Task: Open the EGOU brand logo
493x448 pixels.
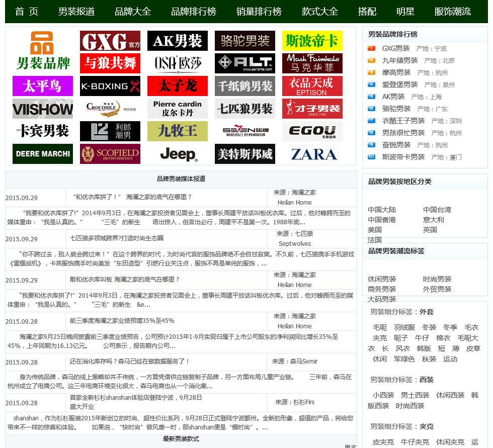Action: pyautogui.click(x=312, y=131)
